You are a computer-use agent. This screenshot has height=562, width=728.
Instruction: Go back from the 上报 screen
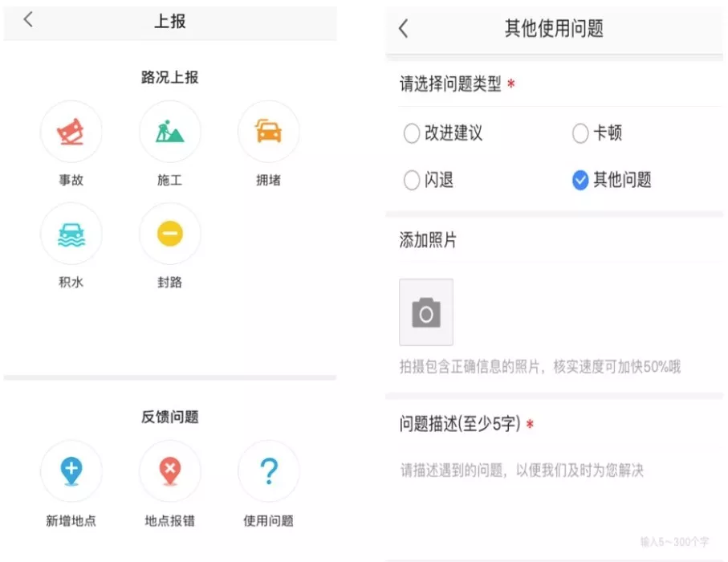click(x=28, y=19)
